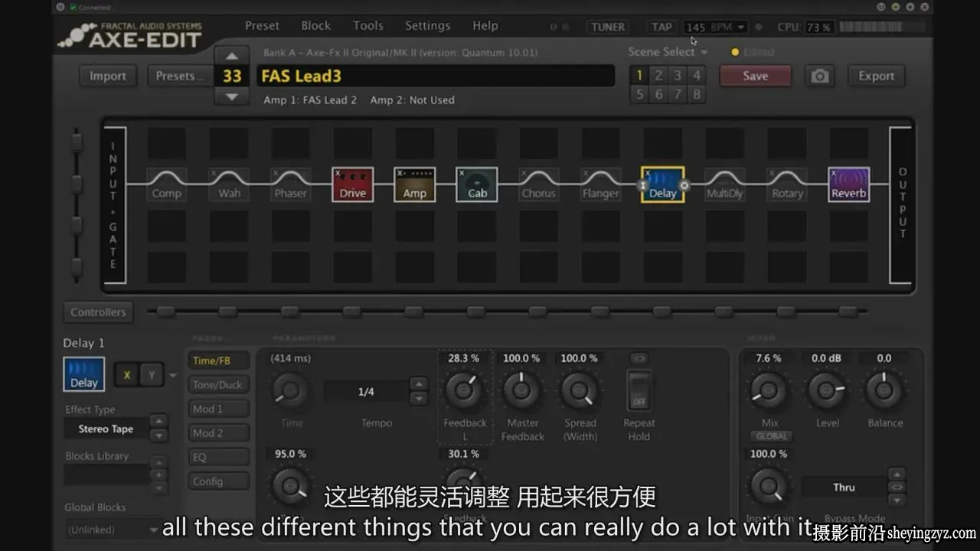Step preset number down with the down arrow
The width and height of the screenshot is (980, 551).
click(232, 97)
